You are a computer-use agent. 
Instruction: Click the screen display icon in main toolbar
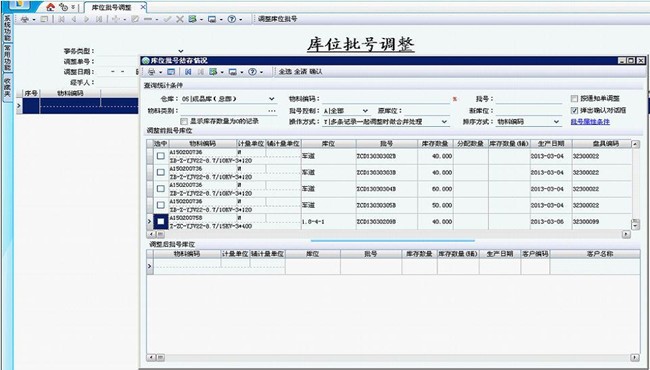click(x=212, y=19)
